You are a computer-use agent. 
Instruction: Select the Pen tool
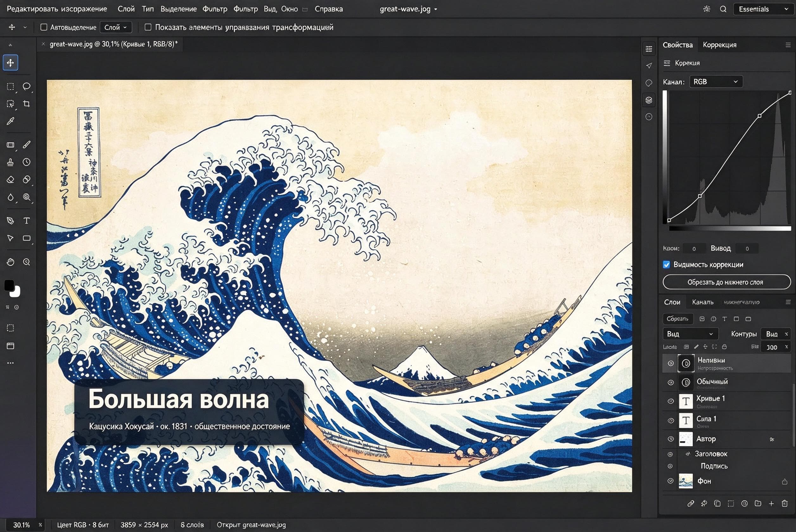tap(10, 220)
